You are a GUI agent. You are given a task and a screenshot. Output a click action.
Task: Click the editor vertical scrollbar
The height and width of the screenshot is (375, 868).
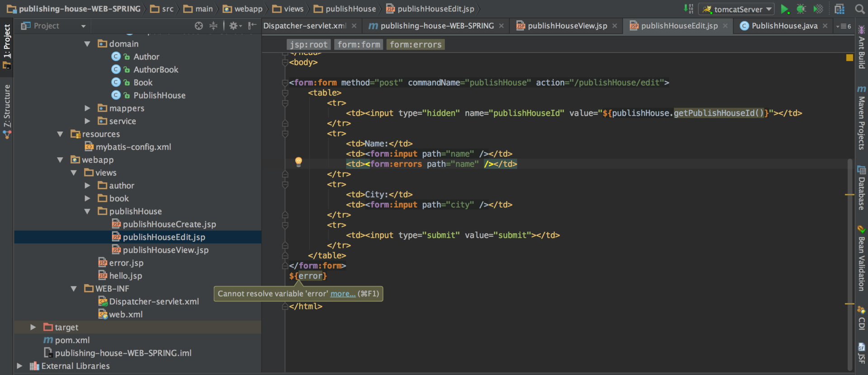tap(850, 264)
